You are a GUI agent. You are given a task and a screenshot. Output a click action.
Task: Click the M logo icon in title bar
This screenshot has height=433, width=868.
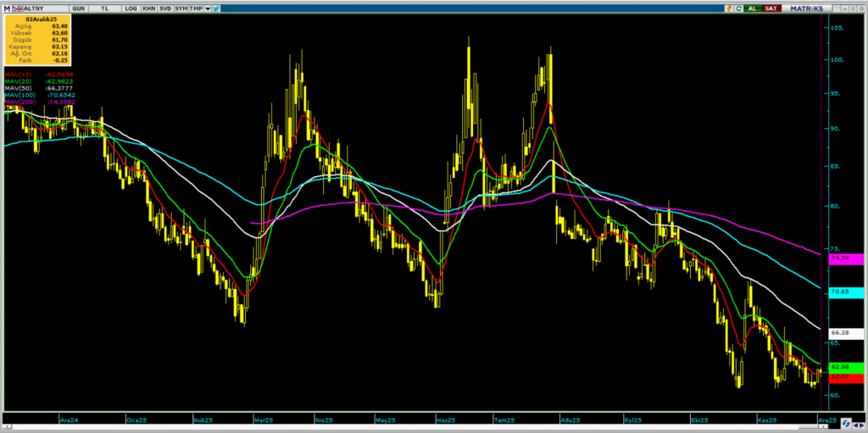coord(6,8)
